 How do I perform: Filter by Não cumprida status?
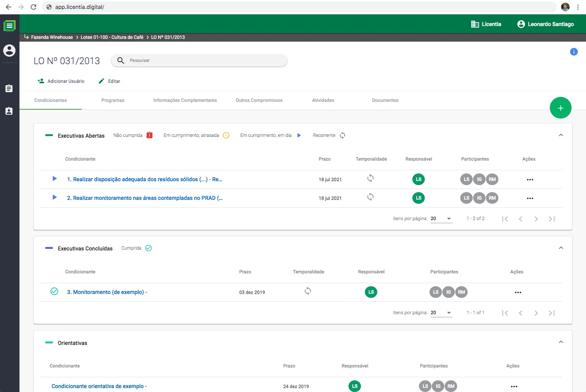point(133,135)
